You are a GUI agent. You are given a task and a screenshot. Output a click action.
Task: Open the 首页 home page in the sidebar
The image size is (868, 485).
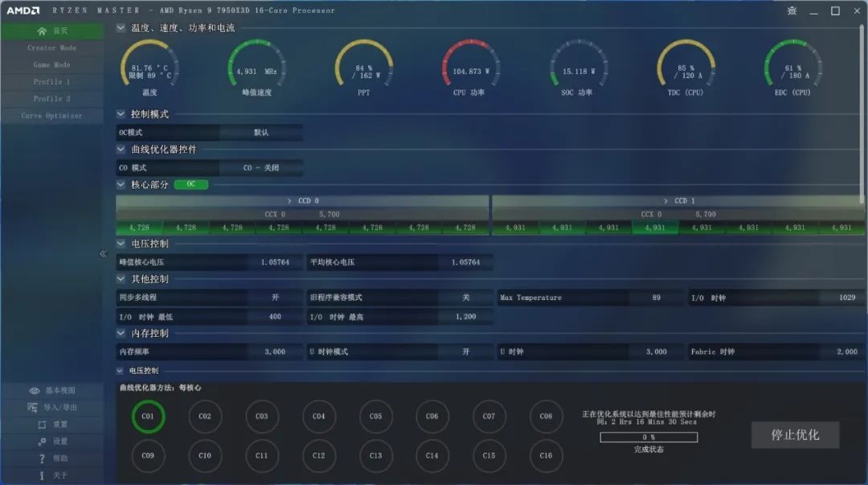52,31
